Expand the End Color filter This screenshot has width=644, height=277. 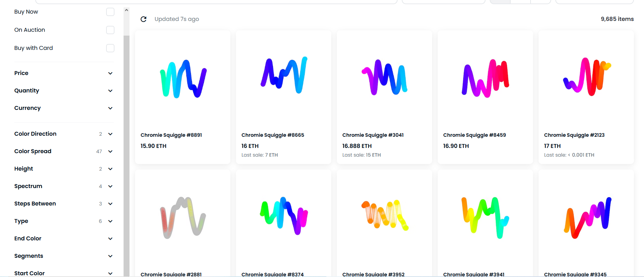click(x=64, y=239)
